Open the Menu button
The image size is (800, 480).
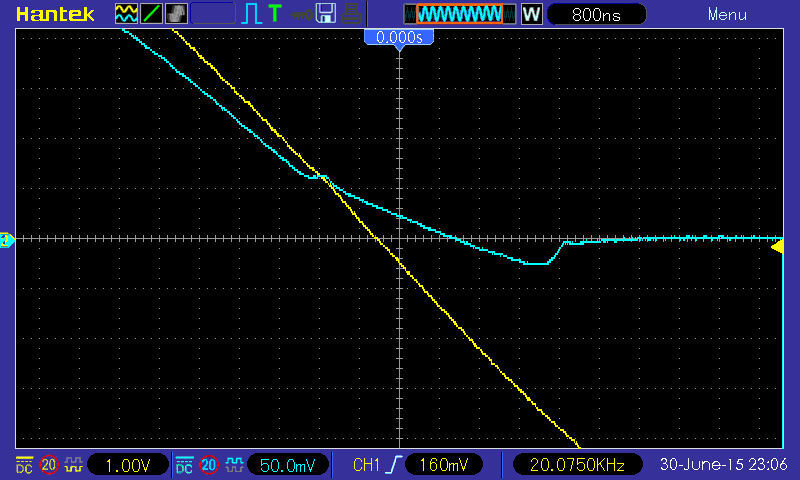pyautogui.click(x=727, y=14)
